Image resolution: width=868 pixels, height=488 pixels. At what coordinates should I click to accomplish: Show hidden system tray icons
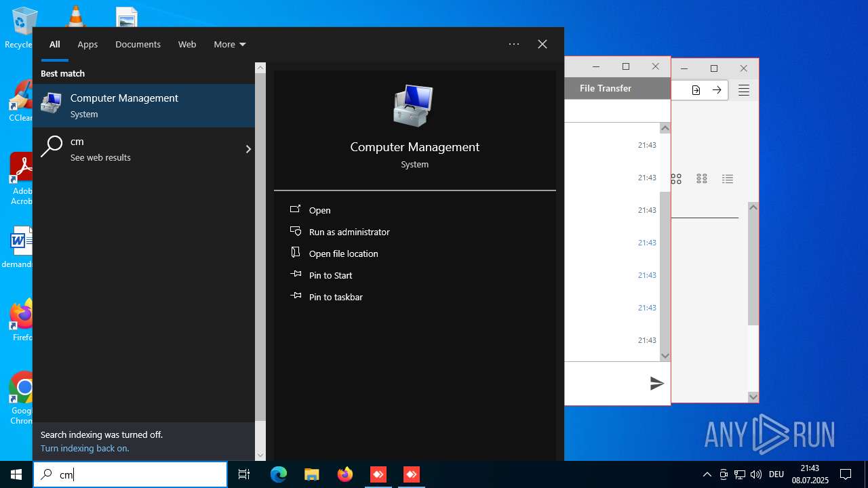pyautogui.click(x=707, y=474)
